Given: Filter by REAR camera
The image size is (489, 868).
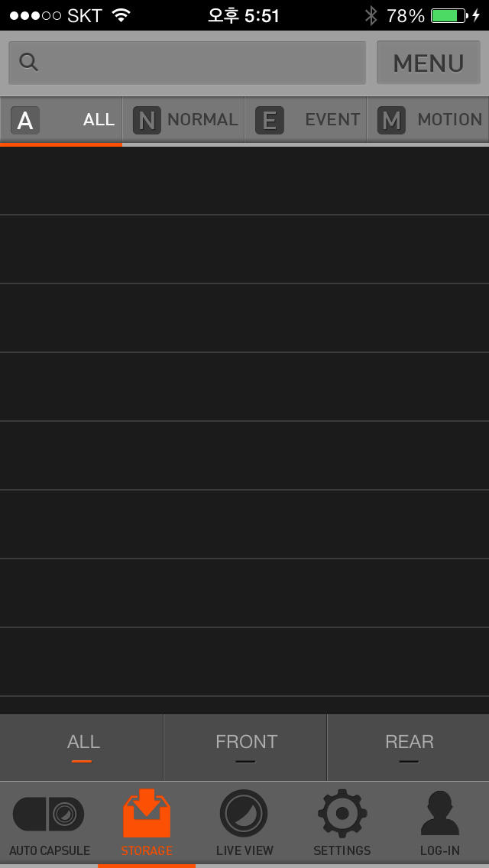Looking at the screenshot, I should 409,747.
